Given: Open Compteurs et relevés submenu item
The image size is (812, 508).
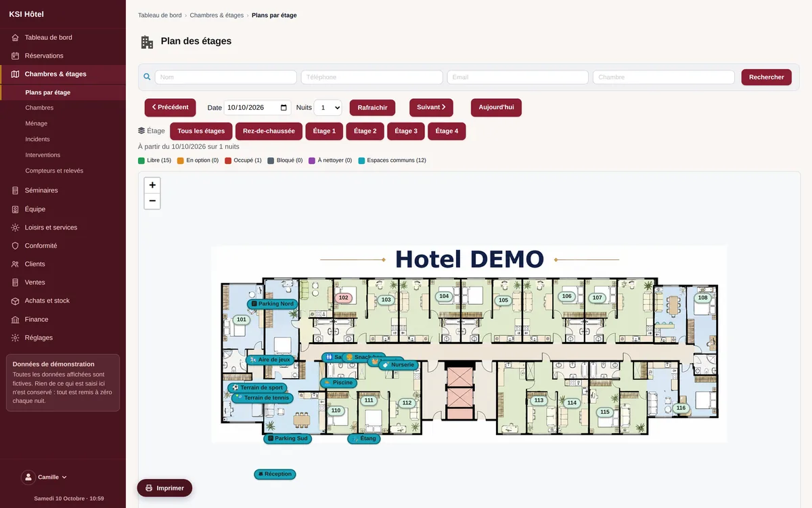Looking at the screenshot, I should coord(63,171).
